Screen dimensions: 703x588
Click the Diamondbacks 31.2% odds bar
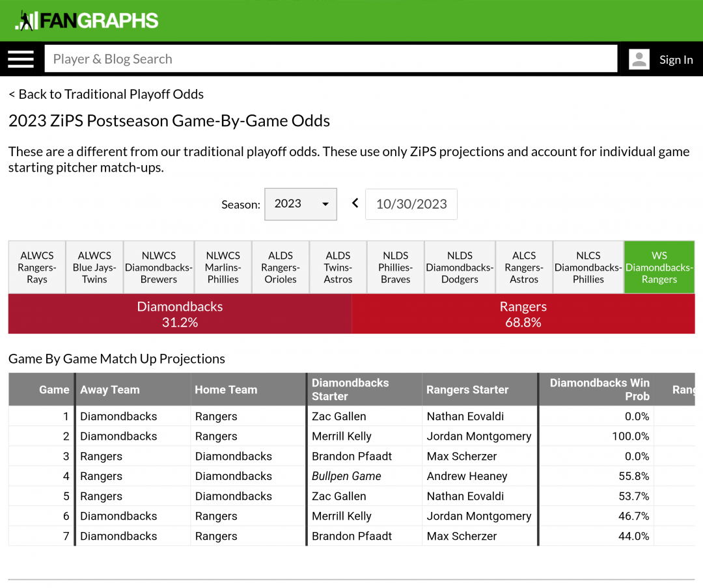coord(180,314)
